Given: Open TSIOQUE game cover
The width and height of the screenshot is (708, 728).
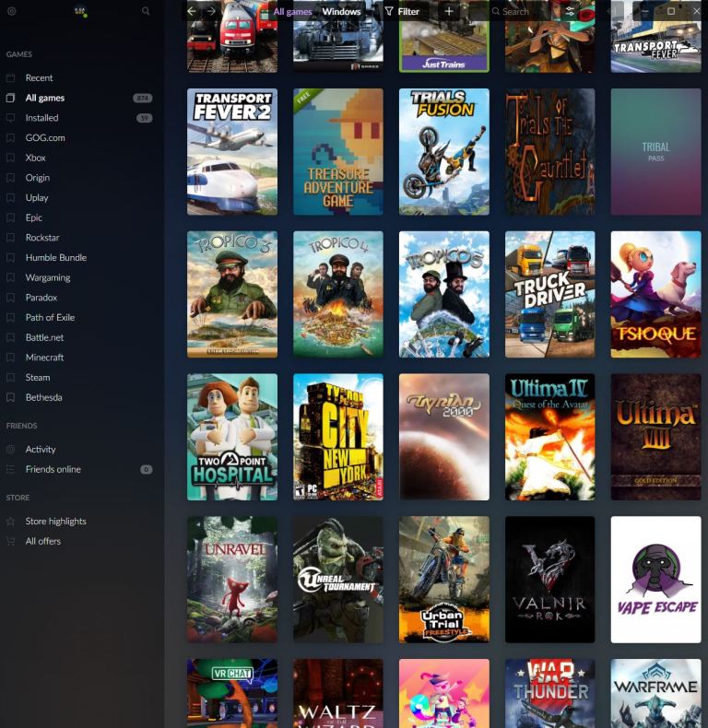Looking at the screenshot, I should (x=656, y=294).
